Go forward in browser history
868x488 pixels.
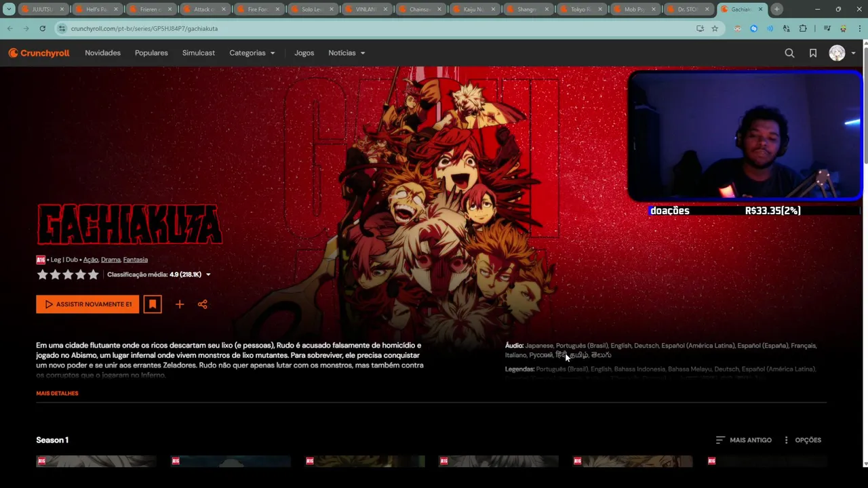pos(26,28)
